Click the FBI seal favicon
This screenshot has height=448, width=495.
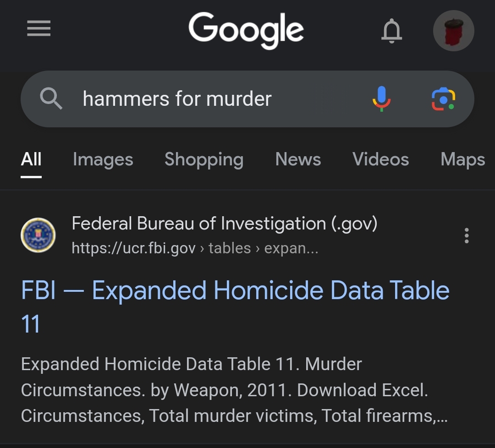(38, 235)
